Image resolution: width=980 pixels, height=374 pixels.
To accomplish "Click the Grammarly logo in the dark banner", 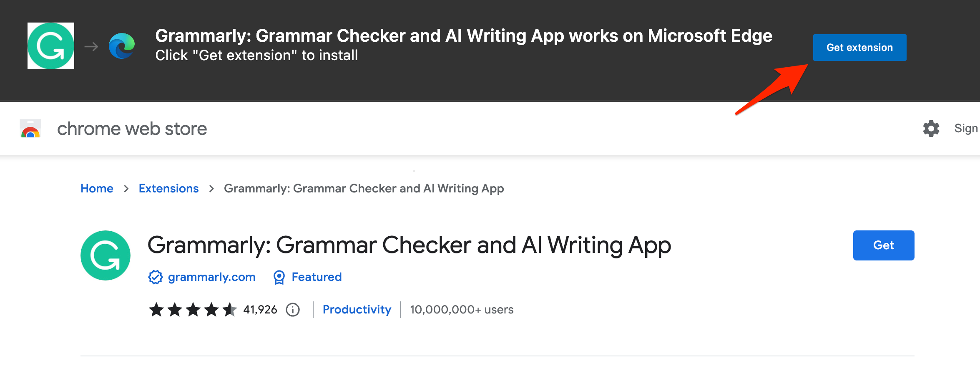I will point(51,46).
